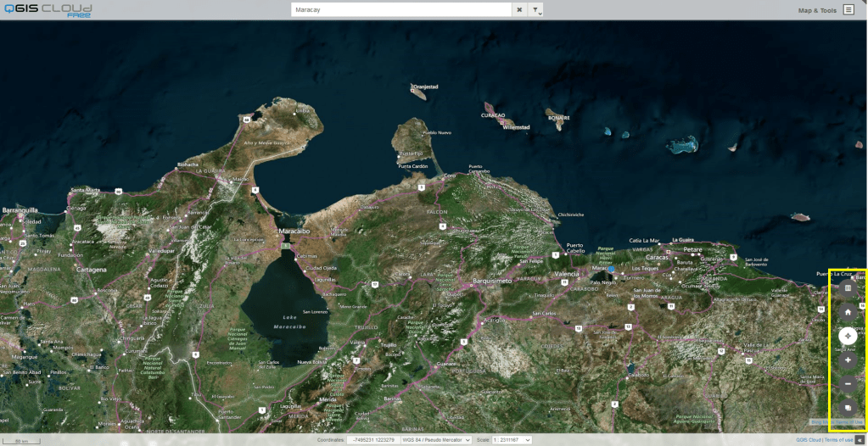The height and width of the screenshot is (446, 868).
Task: Open the Terms of use link
Action: 839,440
